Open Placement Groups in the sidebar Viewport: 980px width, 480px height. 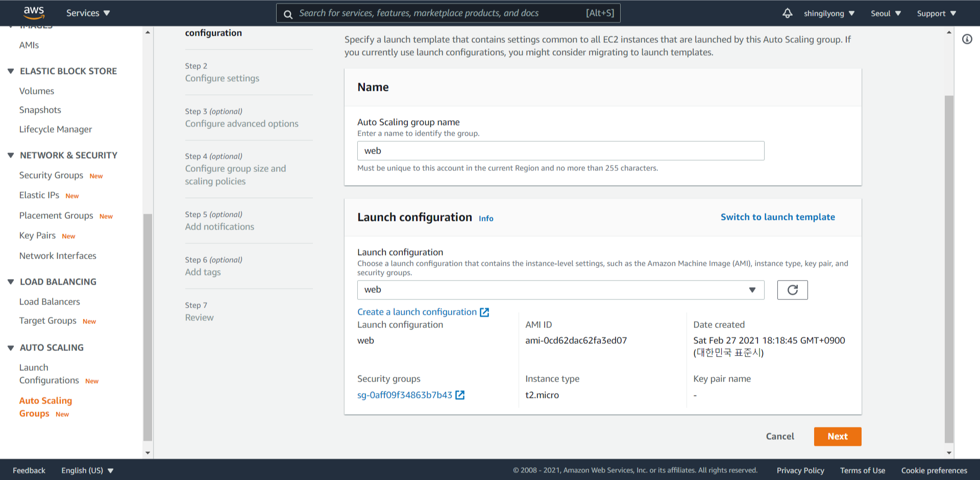coord(56,215)
